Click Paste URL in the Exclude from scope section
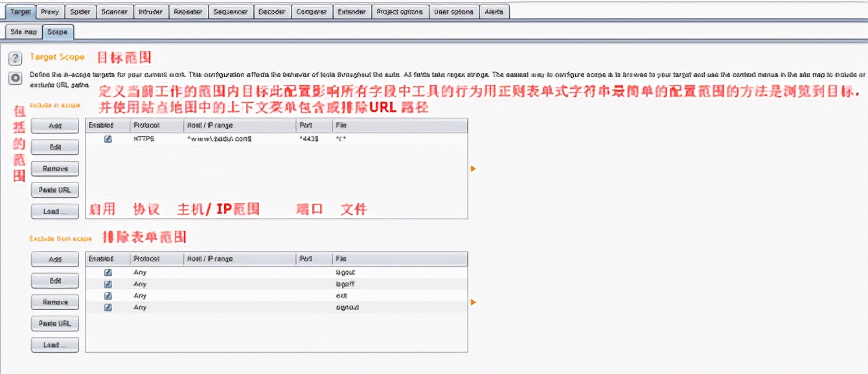Image resolution: width=868 pixels, height=374 pixels. (55, 324)
